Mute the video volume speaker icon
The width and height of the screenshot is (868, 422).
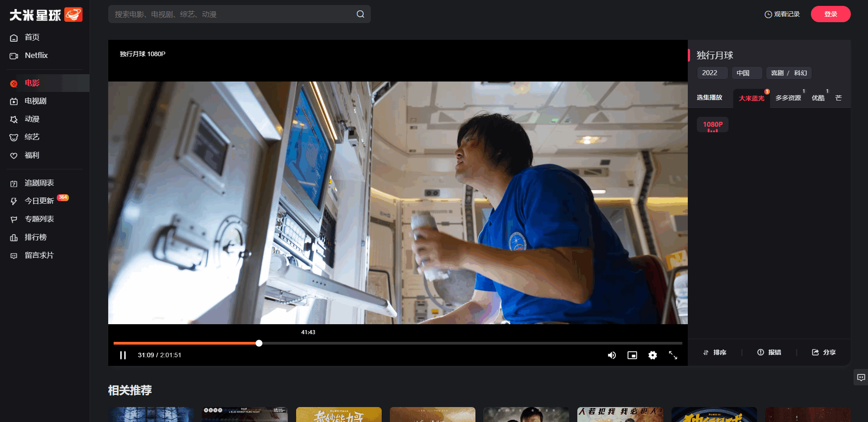tap(612, 355)
